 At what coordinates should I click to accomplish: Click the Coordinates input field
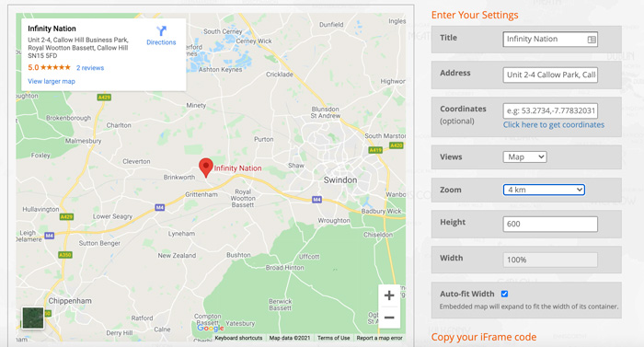(550, 110)
